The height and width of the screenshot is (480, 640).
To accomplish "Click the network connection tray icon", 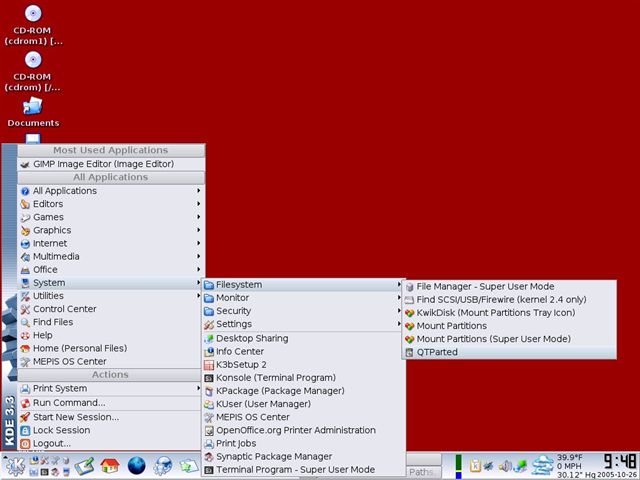I will [x=520, y=466].
